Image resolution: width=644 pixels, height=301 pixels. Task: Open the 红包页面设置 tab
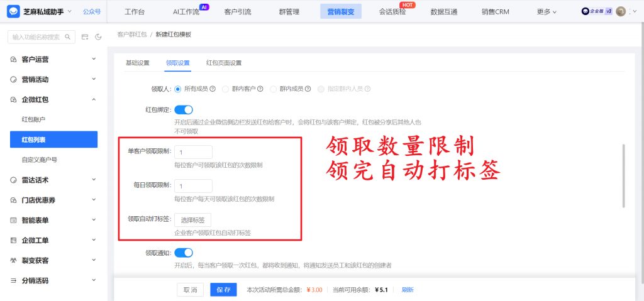point(224,63)
